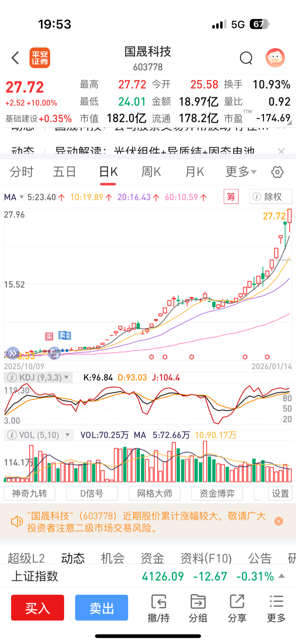Open the 公告 tab

tap(260, 558)
